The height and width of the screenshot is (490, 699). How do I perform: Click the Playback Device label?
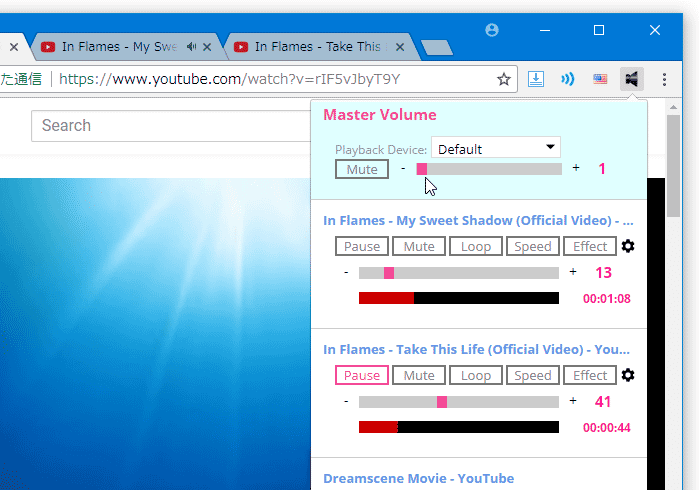[x=381, y=150]
